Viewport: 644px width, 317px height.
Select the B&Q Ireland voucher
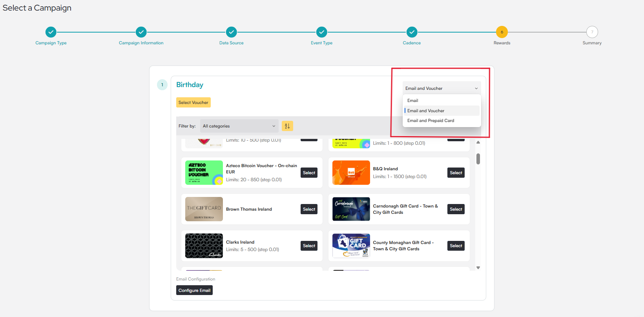pyautogui.click(x=456, y=173)
